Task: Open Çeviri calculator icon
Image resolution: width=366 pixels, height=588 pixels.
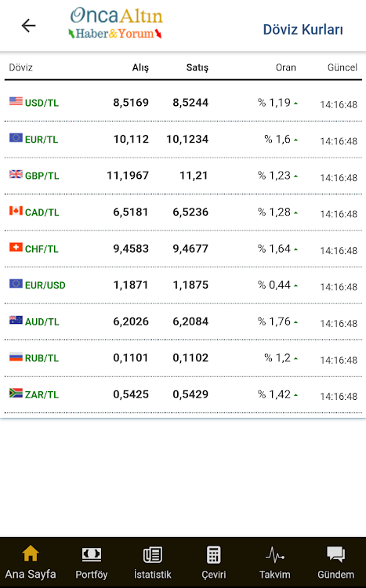Action: (214, 554)
